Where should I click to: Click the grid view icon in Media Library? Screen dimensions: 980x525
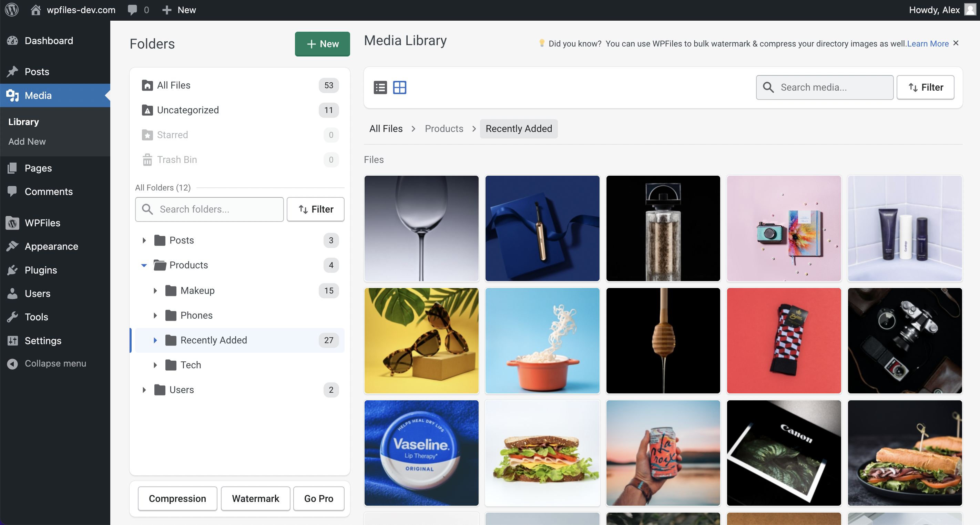[400, 87]
